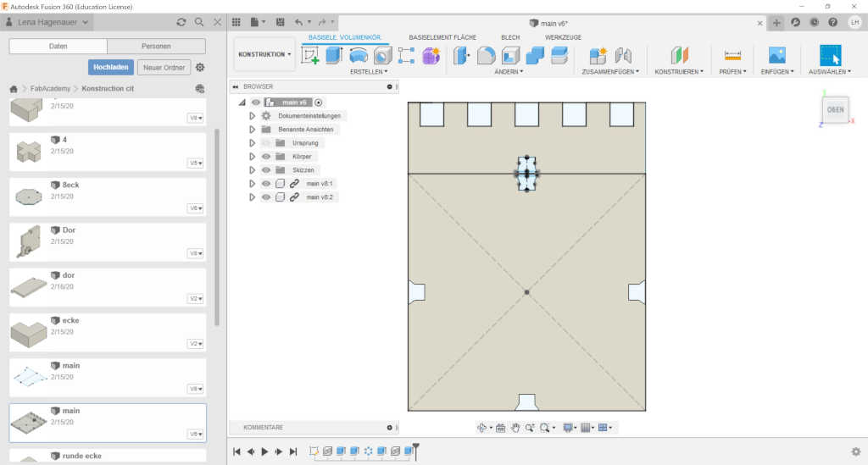The width and height of the screenshot is (868, 465).
Task: Select the Create Sketch tool
Action: coord(310,55)
